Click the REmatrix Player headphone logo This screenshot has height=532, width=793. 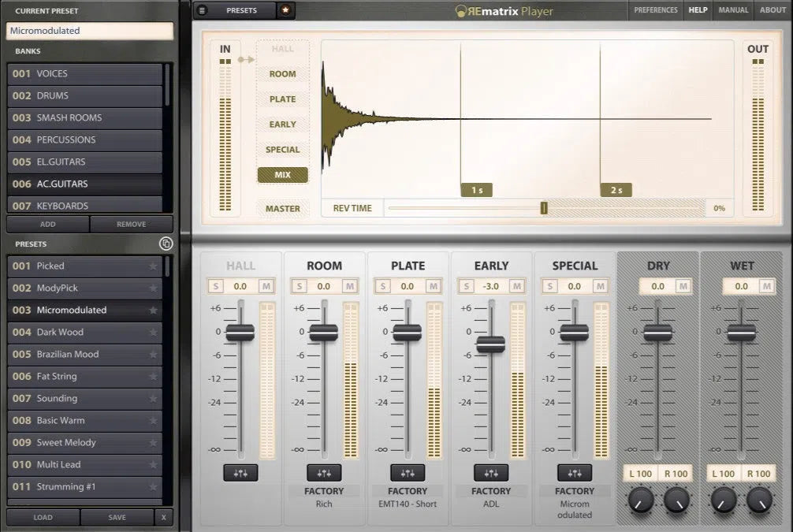[x=460, y=10]
